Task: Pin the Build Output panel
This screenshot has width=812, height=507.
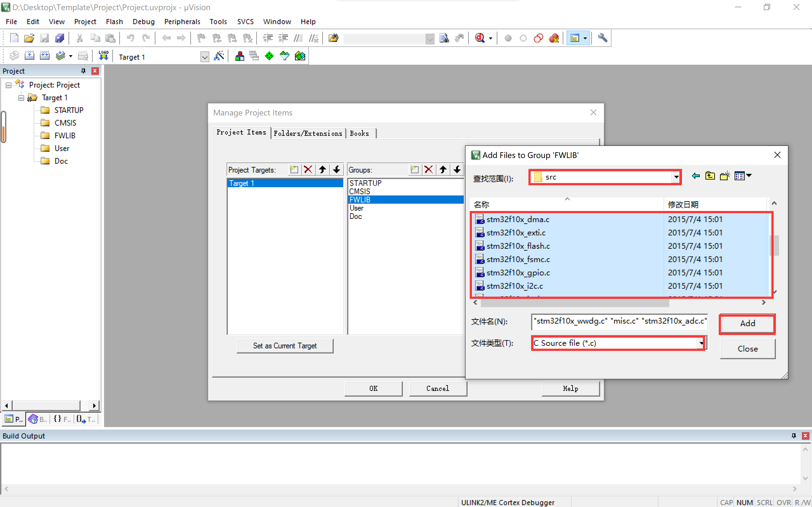Action: (794, 436)
